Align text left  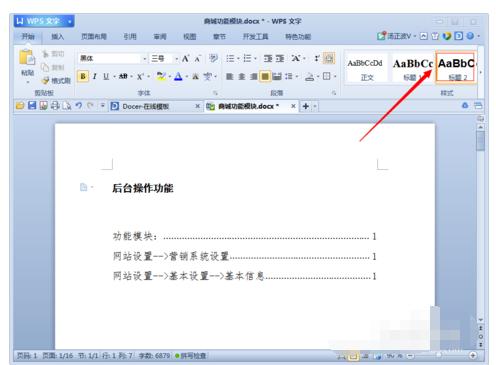coord(229,76)
